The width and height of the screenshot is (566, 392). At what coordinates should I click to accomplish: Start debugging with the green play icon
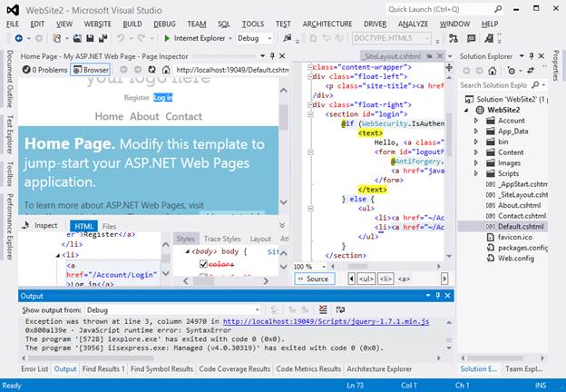(x=167, y=38)
